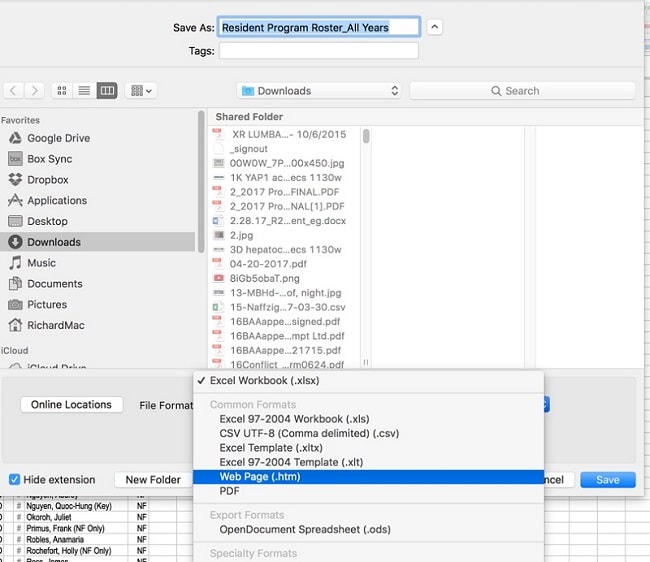Viewport: 650px width, 562px height.
Task: Click 2_2017 Pro...NAL[1].PDF file
Action: coord(284,206)
